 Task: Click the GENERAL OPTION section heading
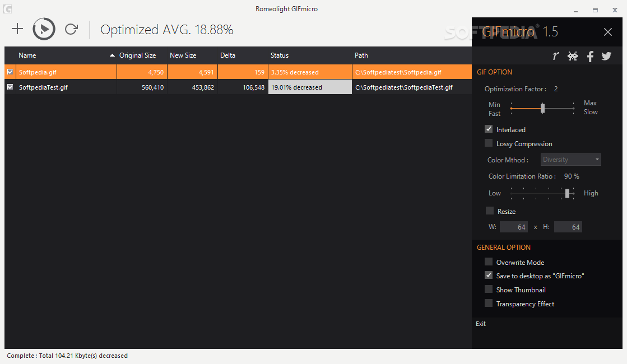503,248
